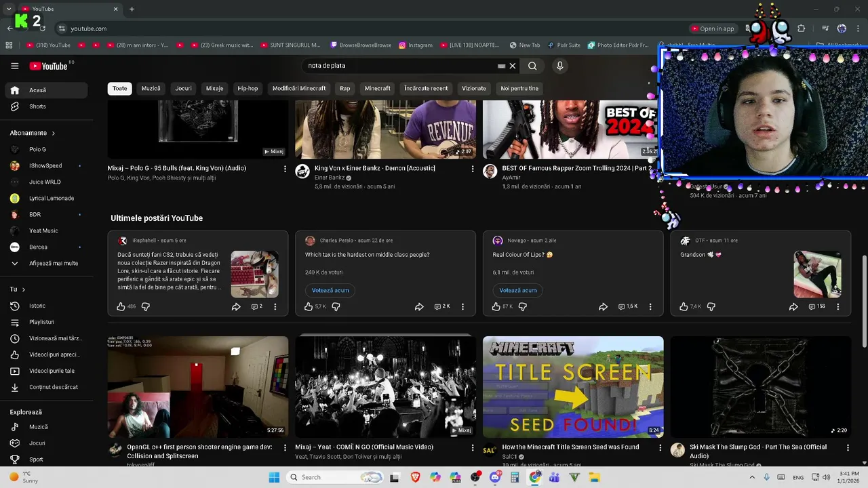Open the IShowSpeed subscription channel
The height and width of the screenshot is (488, 868).
click(x=46, y=165)
